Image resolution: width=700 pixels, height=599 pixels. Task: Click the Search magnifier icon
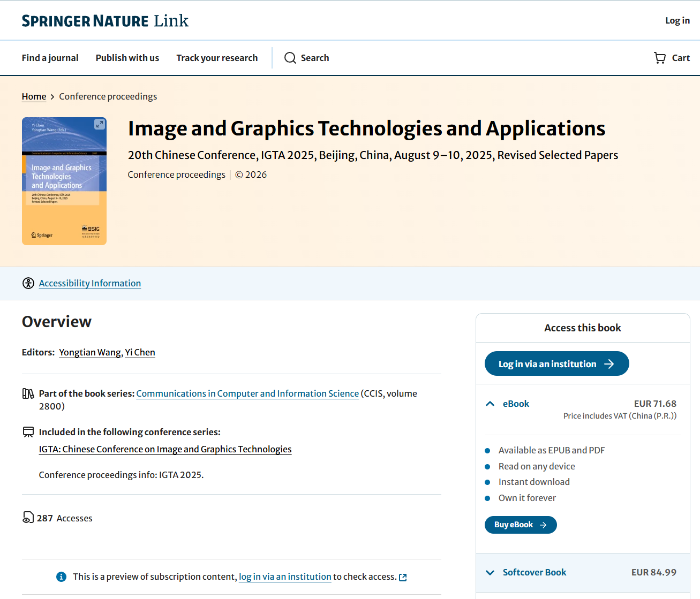pyautogui.click(x=290, y=58)
